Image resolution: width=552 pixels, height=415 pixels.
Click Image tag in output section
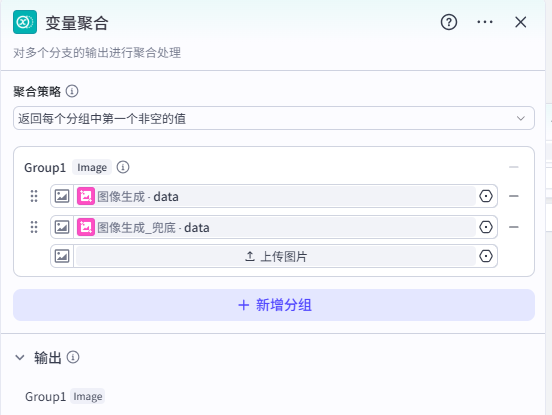(x=88, y=396)
